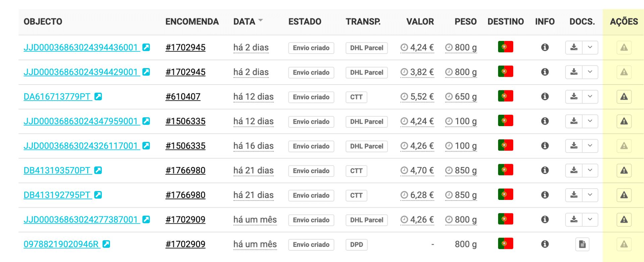Click DPD carrier tag

(356, 245)
